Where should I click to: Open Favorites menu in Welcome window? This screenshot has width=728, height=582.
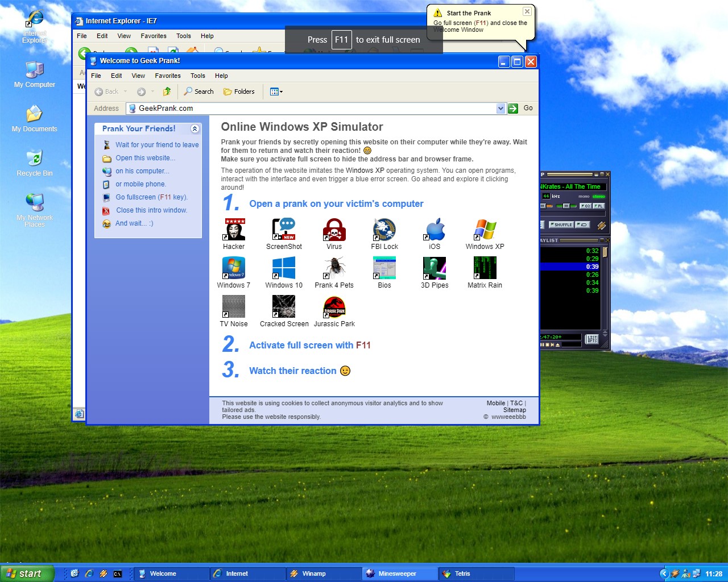point(168,76)
